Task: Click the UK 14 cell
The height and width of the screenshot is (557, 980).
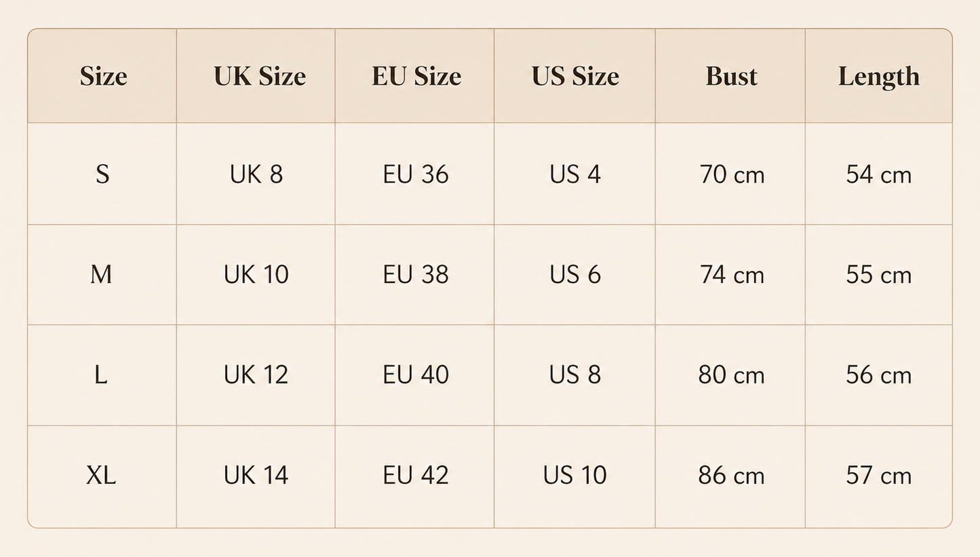Action: [256, 475]
